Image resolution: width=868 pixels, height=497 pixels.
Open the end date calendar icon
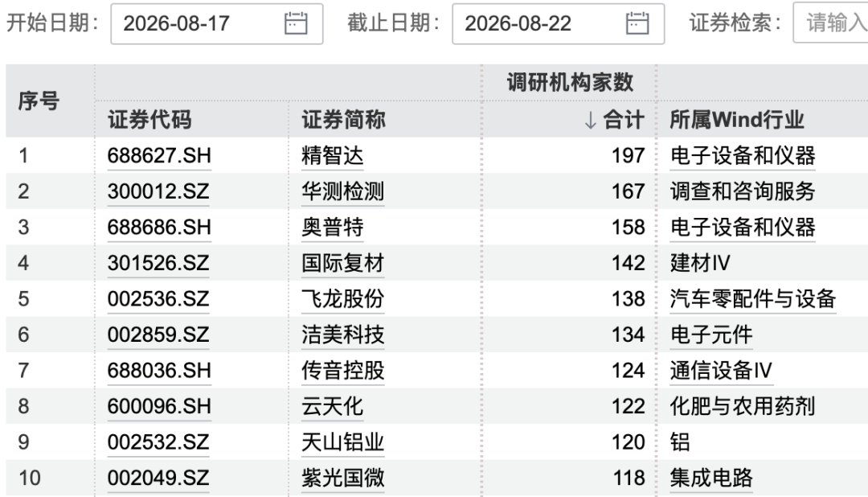point(637,23)
